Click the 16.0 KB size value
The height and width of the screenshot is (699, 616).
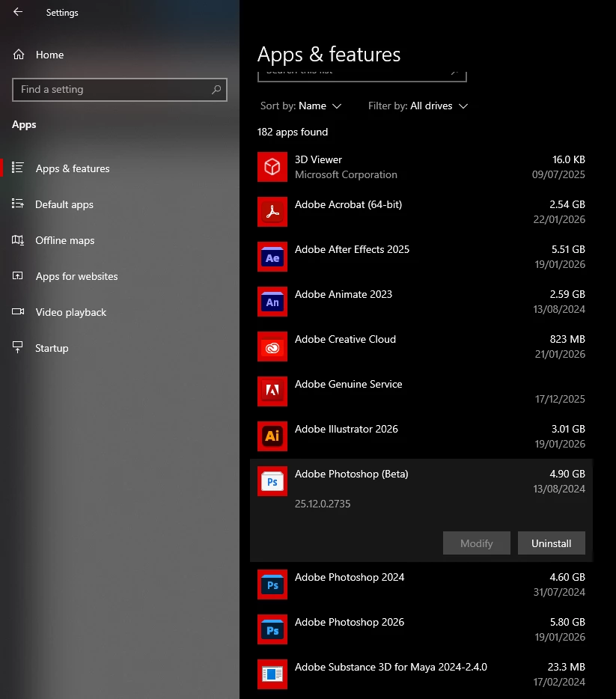568,159
